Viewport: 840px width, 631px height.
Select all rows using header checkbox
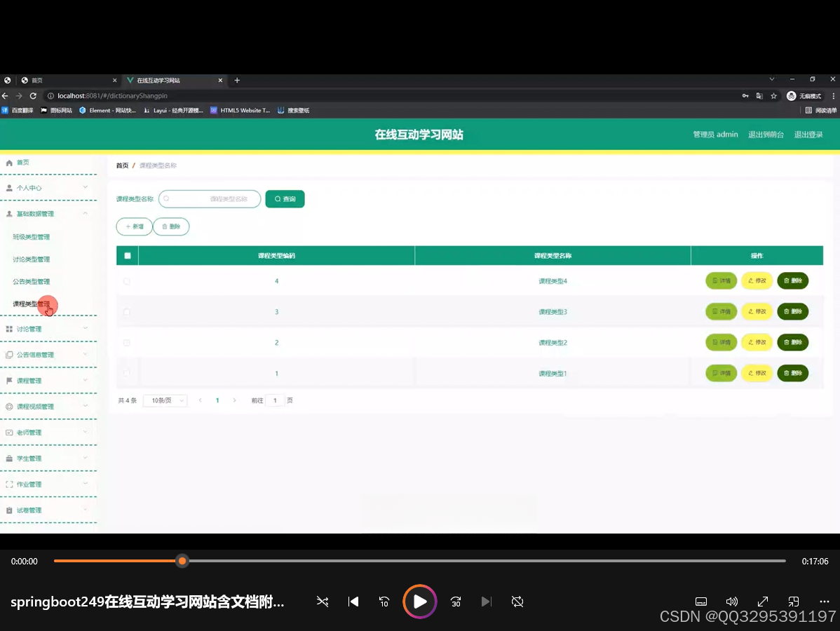pyautogui.click(x=128, y=256)
